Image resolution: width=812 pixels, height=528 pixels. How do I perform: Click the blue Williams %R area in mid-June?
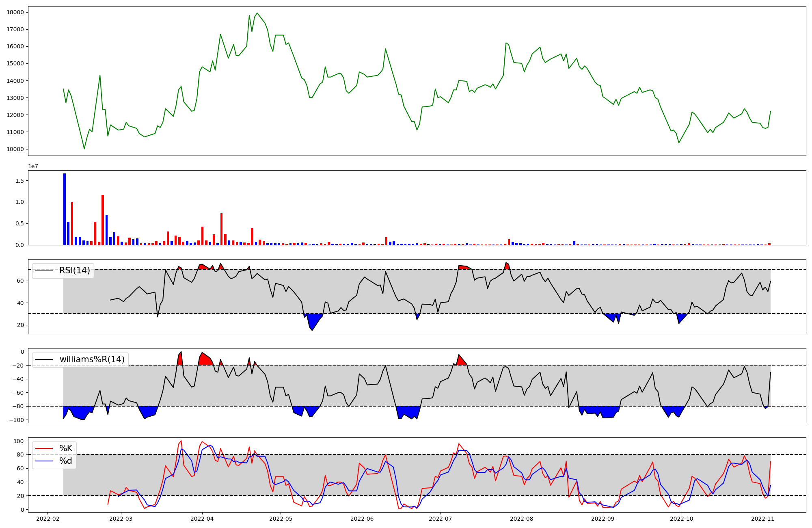[408, 411]
